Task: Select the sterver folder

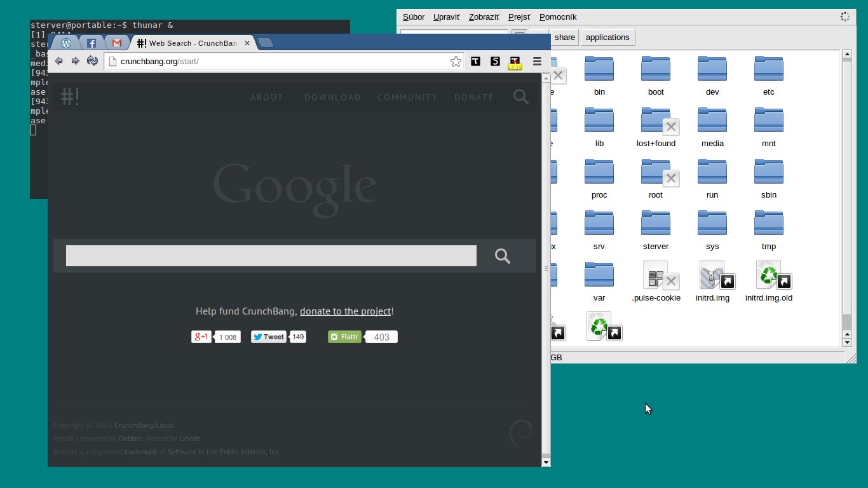Action: (x=656, y=230)
